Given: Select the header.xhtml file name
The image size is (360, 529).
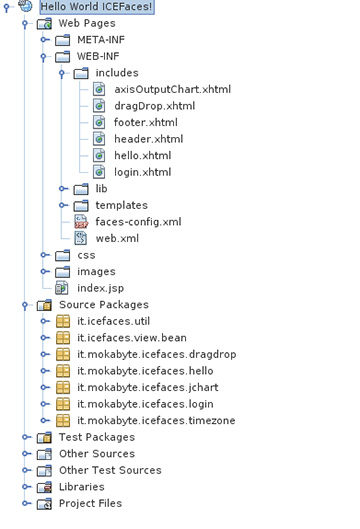Looking at the screenshot, I should [148, 139].
